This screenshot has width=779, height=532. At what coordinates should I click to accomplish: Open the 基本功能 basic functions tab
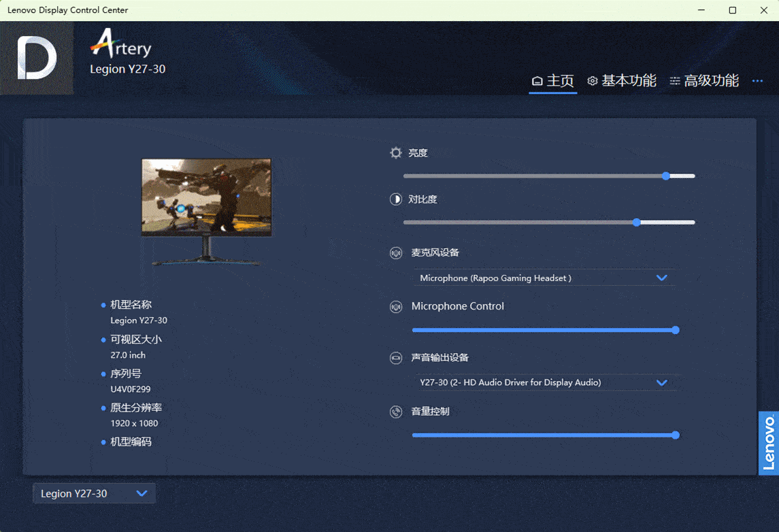click(622, 80)
